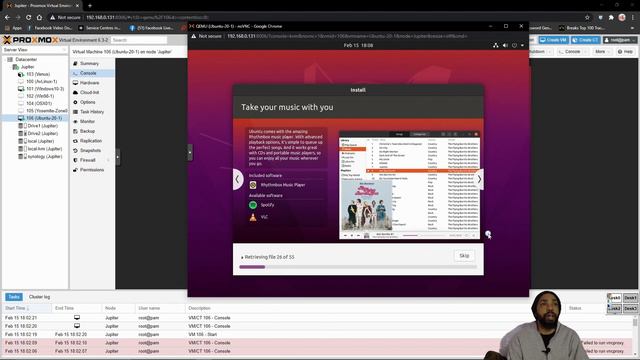The image size is (640, 360).
Task: Open the Options gear icon
Action: (76, 102)
